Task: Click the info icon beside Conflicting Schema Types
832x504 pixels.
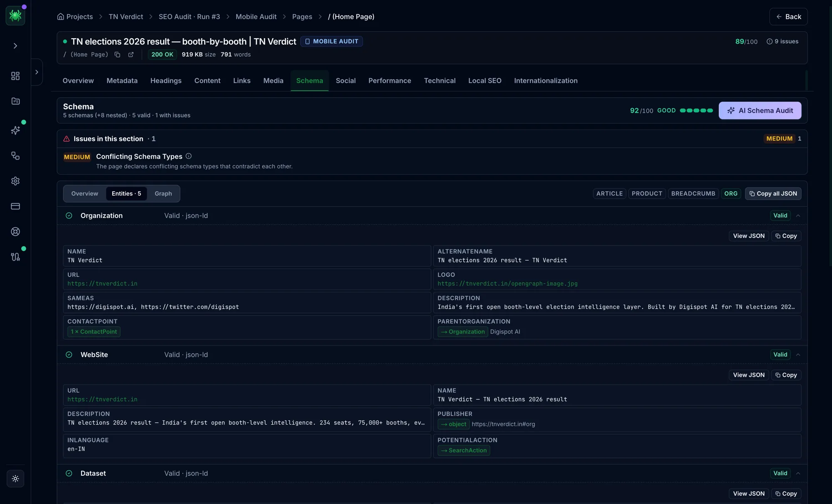Action: tap(188, 156)
